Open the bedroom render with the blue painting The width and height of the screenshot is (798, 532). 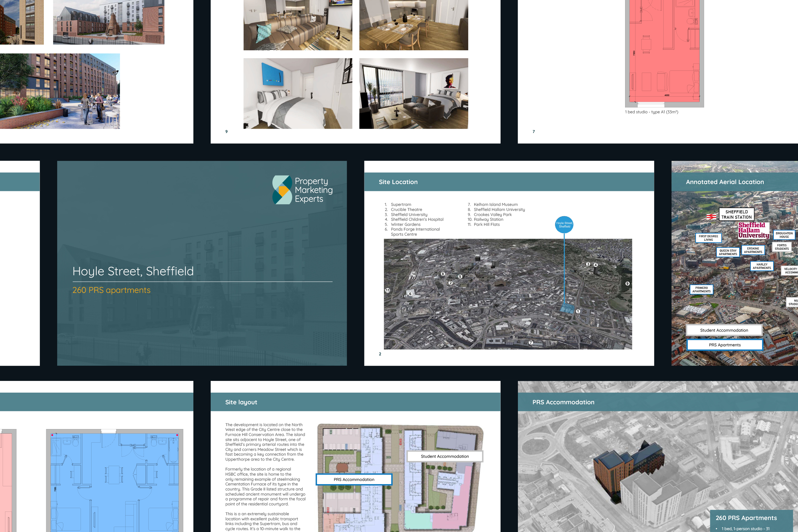pos(298,93)
